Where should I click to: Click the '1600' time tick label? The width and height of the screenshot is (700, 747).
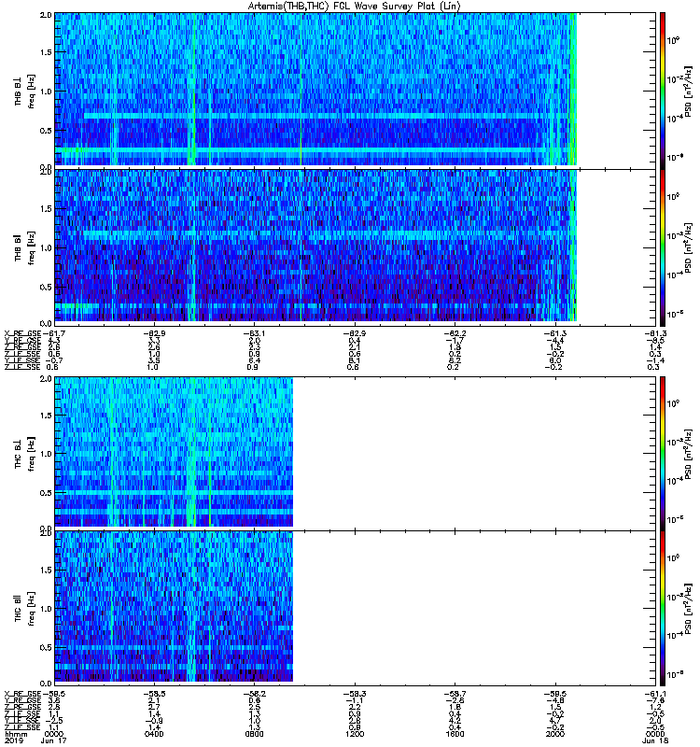pos(455,734)
